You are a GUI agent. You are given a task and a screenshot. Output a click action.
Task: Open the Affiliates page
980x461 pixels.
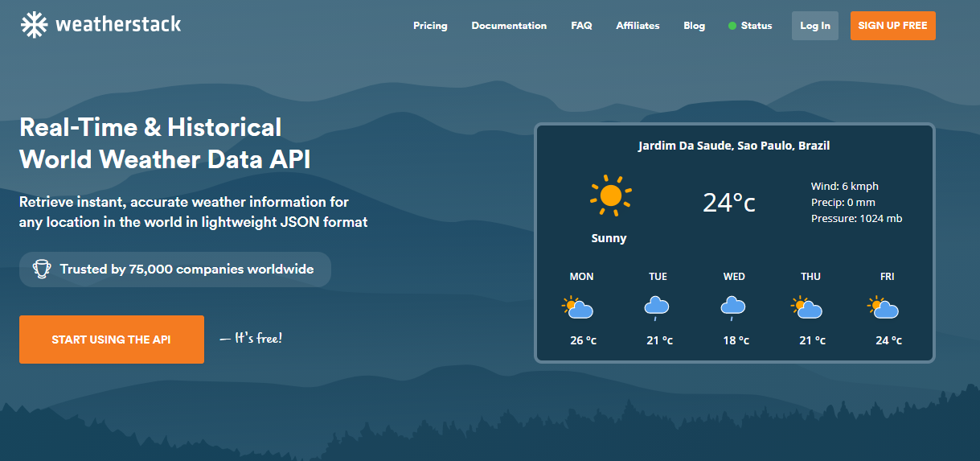click(x=638, y=26)
